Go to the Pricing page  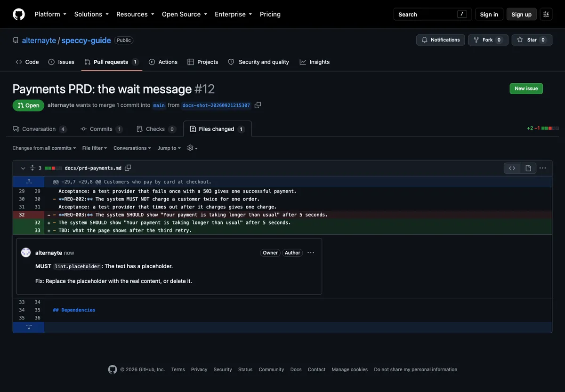point(270,14)
